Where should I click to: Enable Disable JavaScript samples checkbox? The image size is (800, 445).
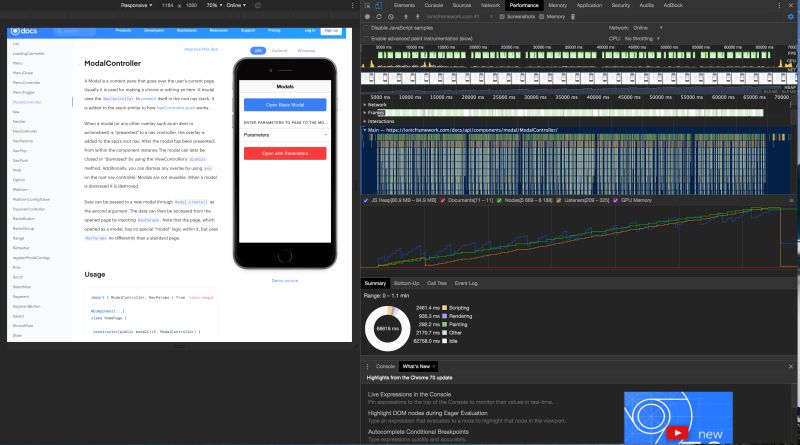366,28
